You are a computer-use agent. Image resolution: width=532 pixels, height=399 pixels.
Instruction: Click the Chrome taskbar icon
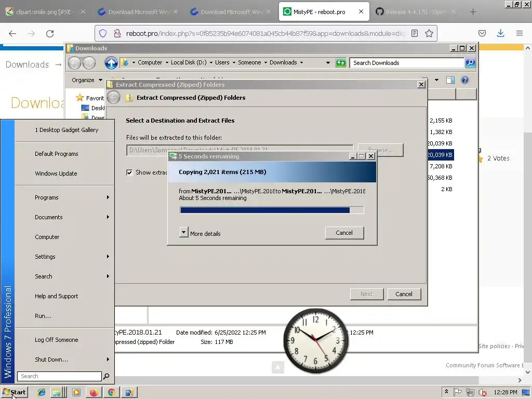(x=111, y=393)
